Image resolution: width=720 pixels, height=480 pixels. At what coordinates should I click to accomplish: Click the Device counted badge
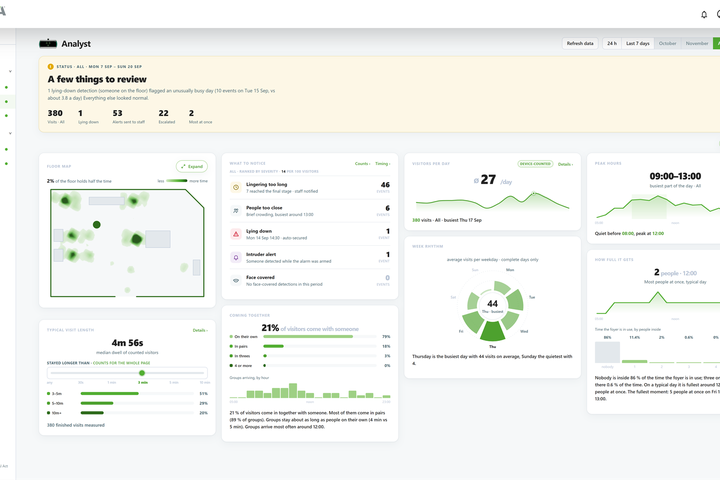point(535,164)
